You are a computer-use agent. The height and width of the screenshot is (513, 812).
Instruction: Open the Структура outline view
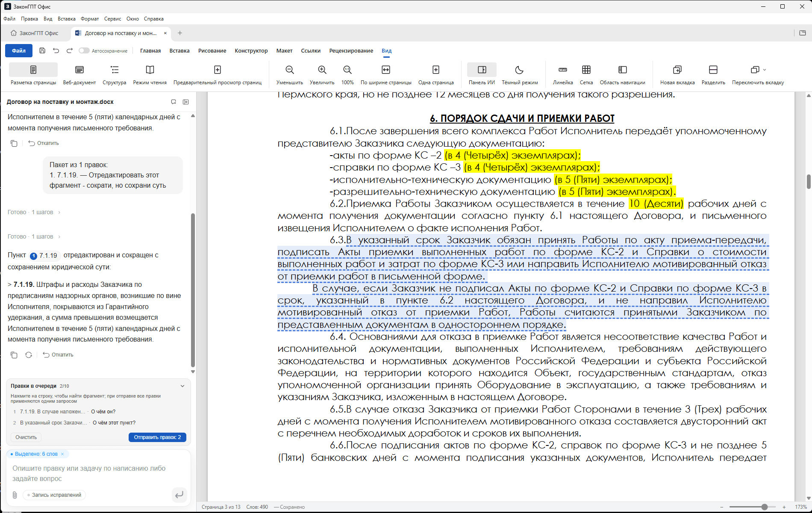click(x=115, y=74)
